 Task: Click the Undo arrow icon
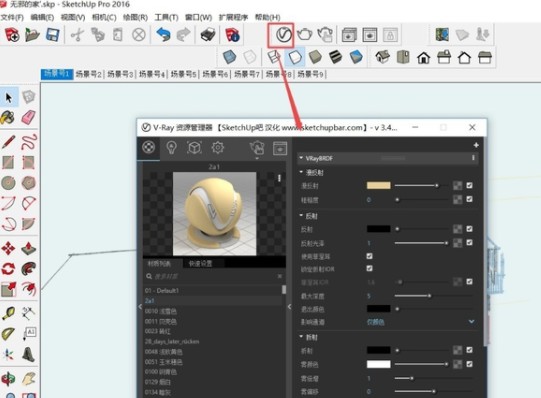pyautogui.click(x=163, y=34)
